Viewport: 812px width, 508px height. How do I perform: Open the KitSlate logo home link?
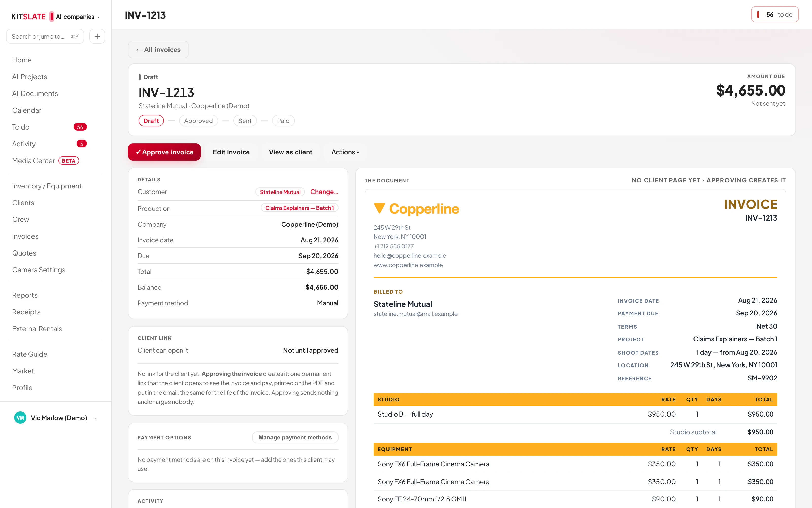click(x=28, y=17)
